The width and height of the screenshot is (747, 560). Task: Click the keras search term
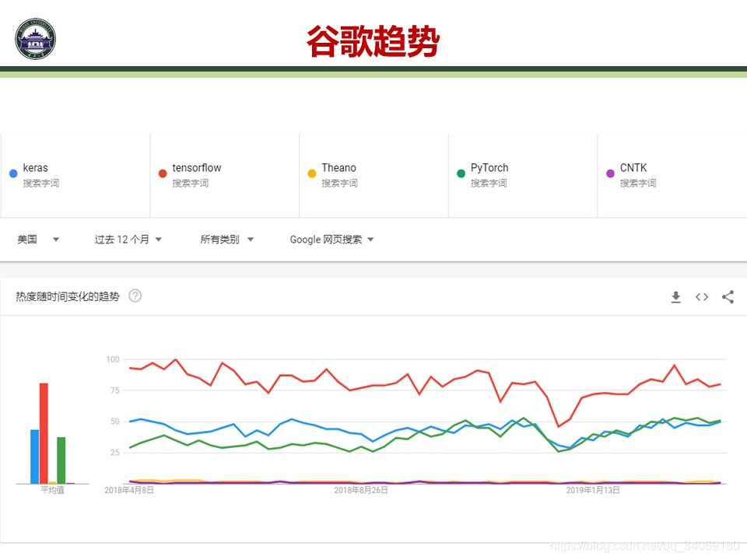[x=35, y=168]
